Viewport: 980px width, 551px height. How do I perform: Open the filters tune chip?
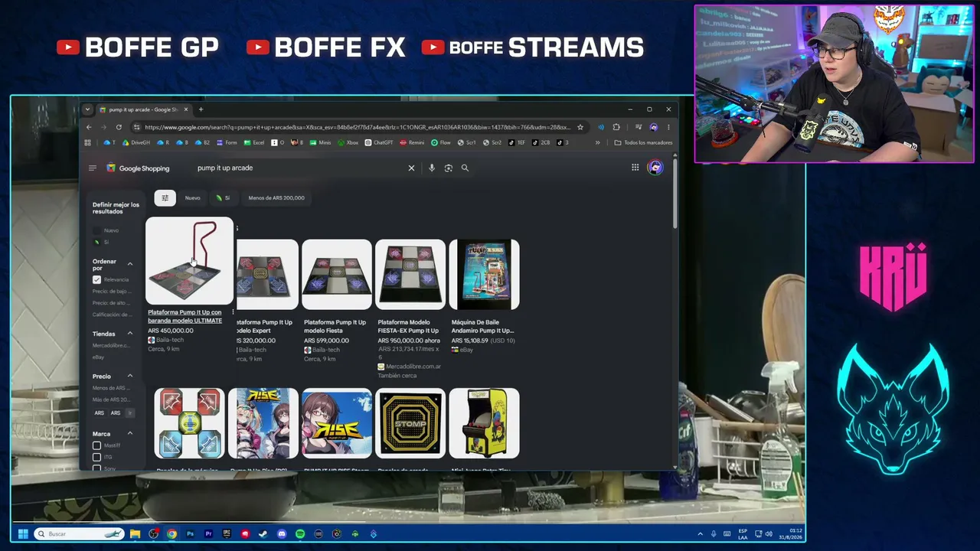165,198
